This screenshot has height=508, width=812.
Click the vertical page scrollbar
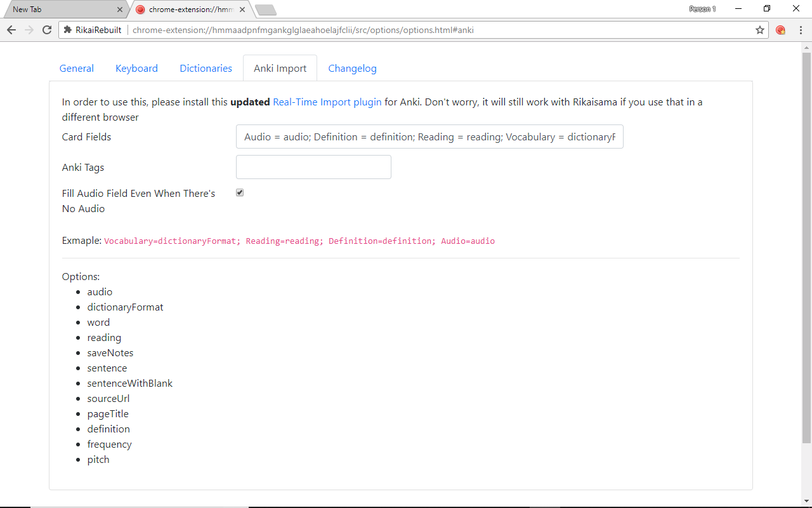pyautogui.click(x=806, y=248)
